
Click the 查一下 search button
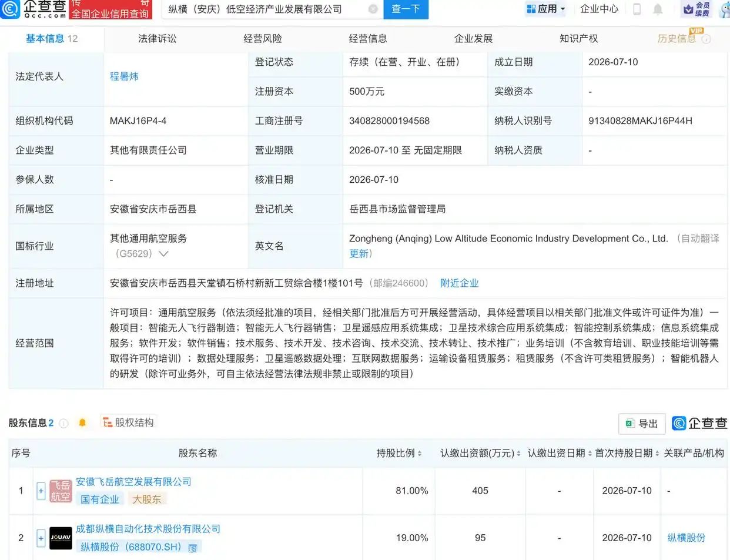click(406, 9)
